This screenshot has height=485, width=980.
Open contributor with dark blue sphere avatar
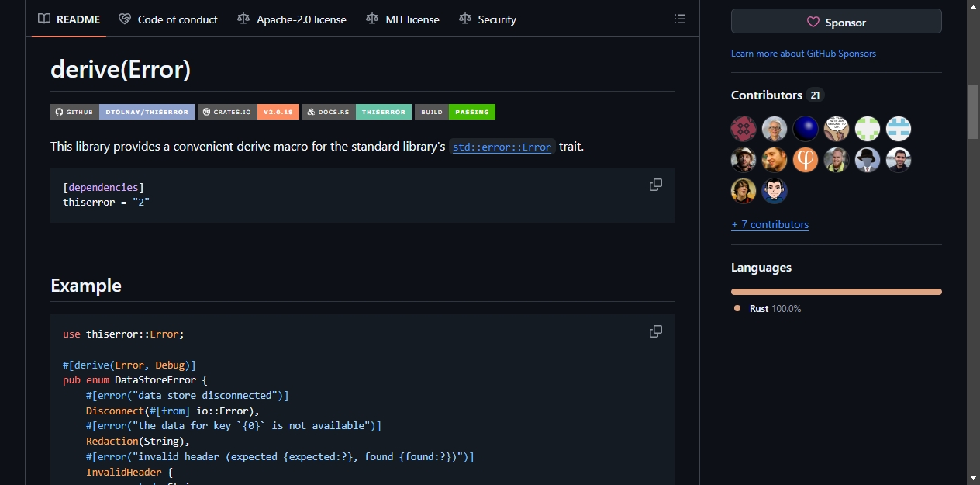(806, 129)
